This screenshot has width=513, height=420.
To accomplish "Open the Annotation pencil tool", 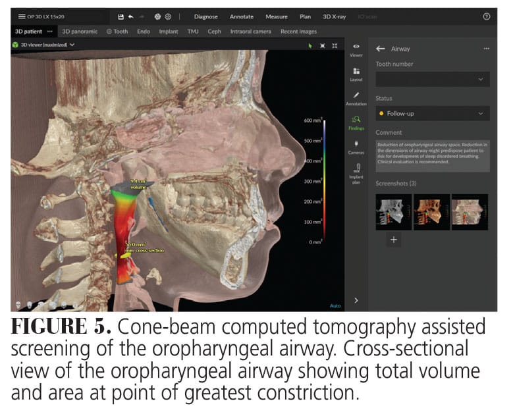I will 356,96.
